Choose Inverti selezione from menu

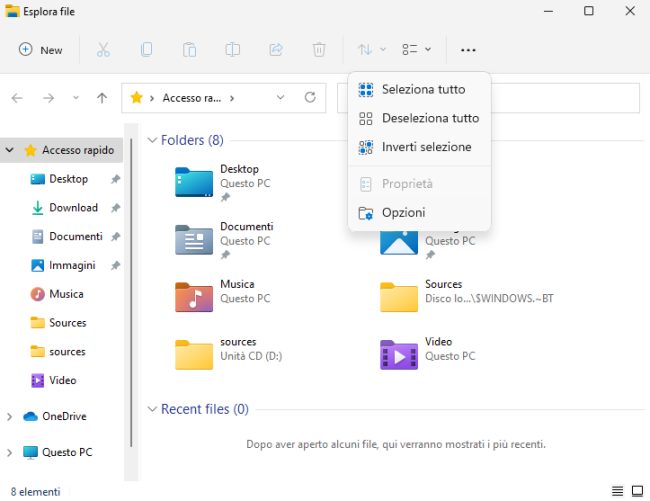tap(420, 147)
